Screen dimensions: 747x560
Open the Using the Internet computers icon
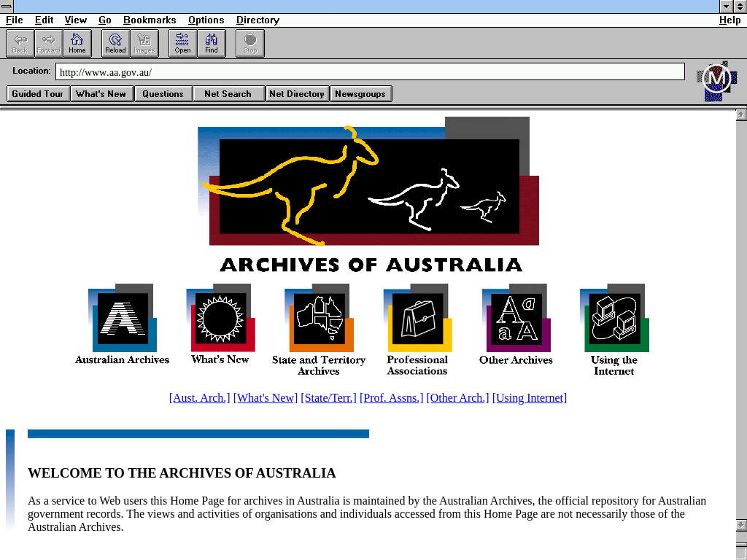tap(614, 319)
